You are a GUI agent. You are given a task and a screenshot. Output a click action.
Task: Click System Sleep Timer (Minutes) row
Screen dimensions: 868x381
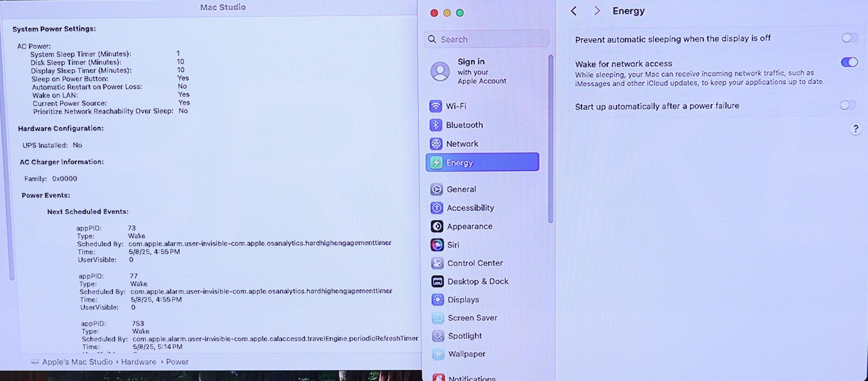105,54
